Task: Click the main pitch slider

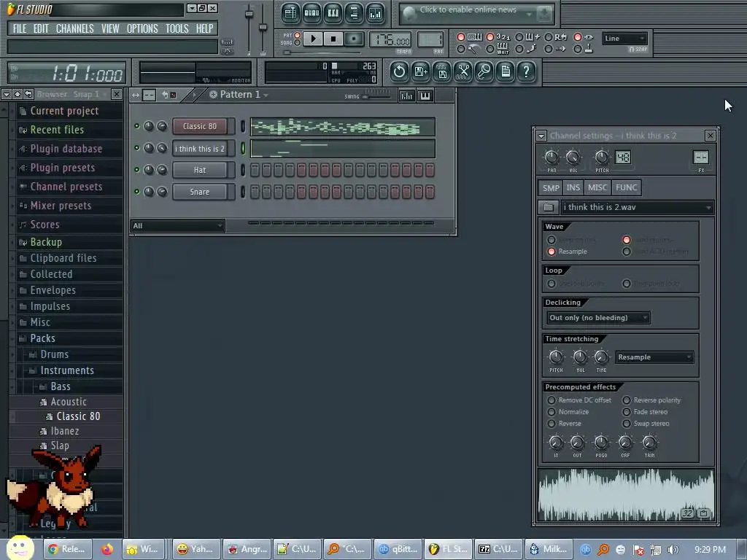Action: point(263,28)
